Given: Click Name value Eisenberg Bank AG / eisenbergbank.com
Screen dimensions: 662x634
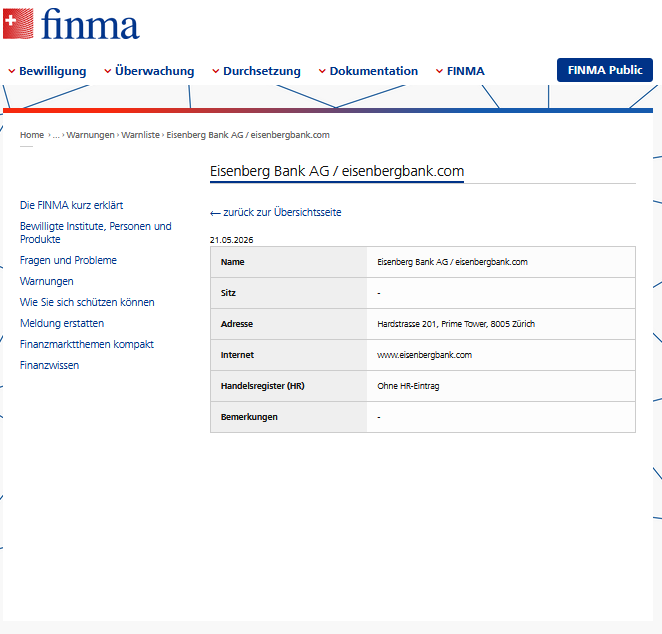Looking at the screenshot, I should coord(452,262).
